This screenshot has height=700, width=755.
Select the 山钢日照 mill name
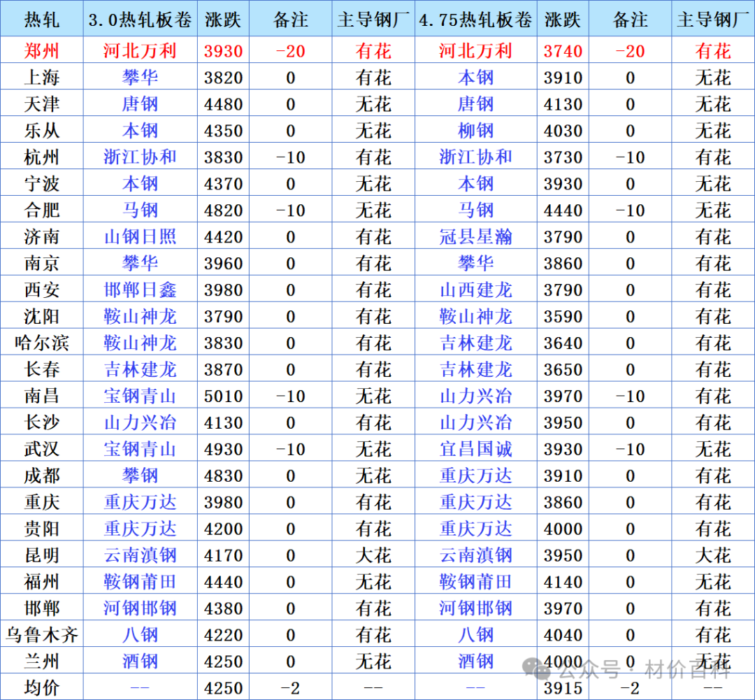140,236
